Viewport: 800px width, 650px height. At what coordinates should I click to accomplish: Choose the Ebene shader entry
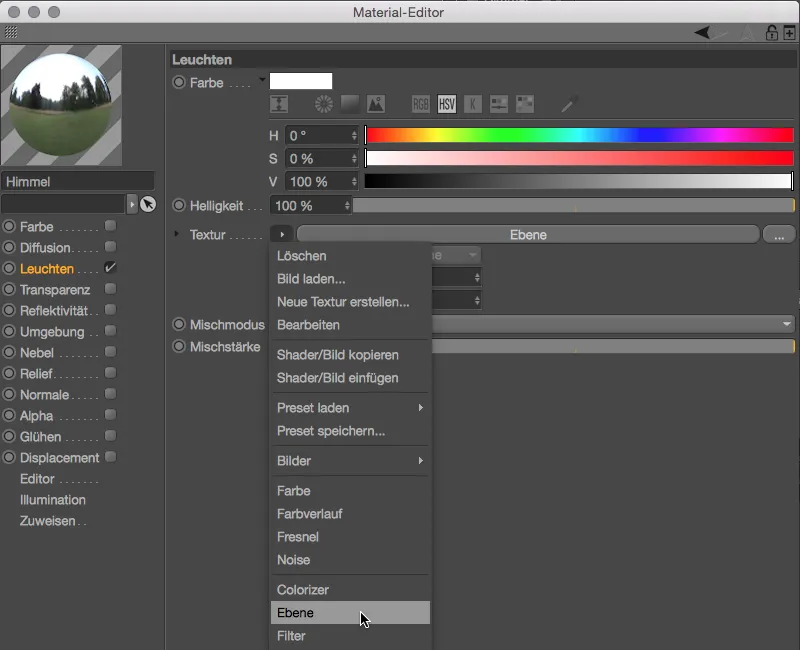tap(351, 612)
